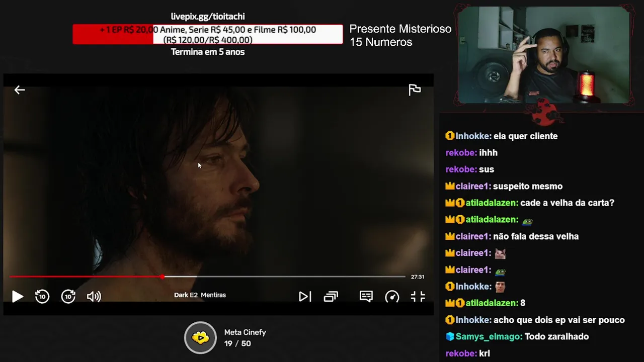Click the crown badge beside clairee1 suspeito mesmo
Image resolution: width=644 pixels, height=362 pixels.
pos(450,186)
